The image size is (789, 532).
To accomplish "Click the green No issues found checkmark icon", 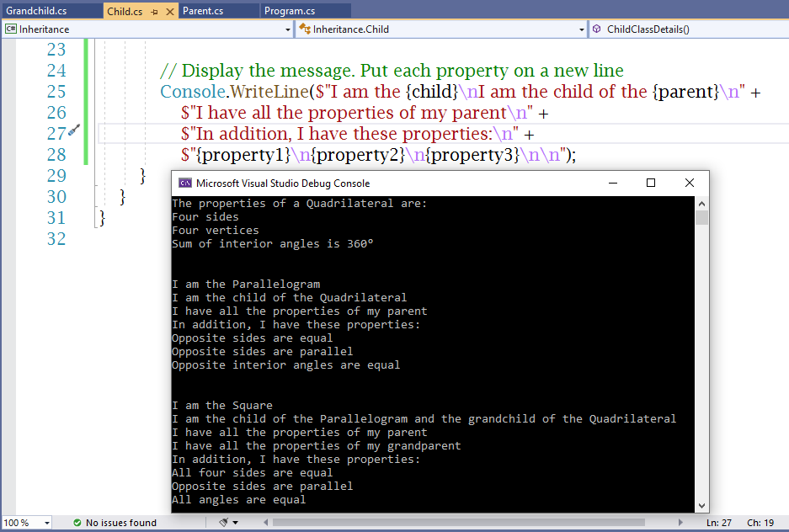I will tap(77, 523).
